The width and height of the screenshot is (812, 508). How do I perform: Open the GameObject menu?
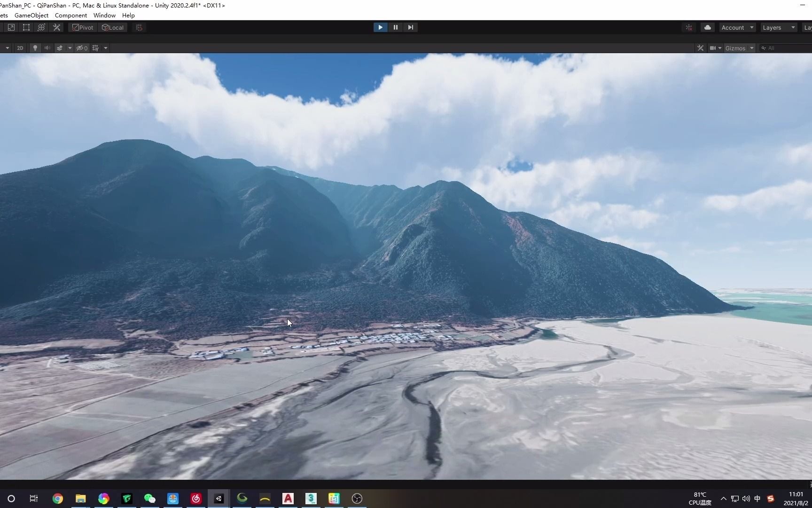pyautogui.click(x=31, y=15)
